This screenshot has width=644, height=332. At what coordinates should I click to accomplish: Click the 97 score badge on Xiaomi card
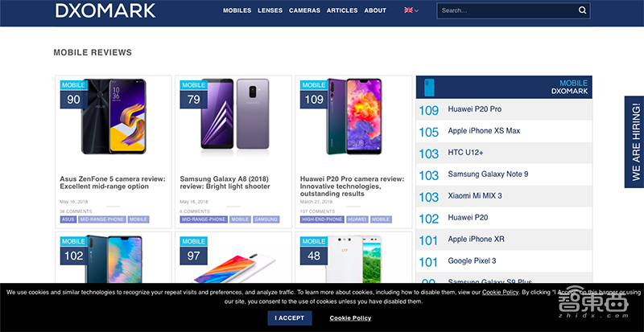coord(193,256)
